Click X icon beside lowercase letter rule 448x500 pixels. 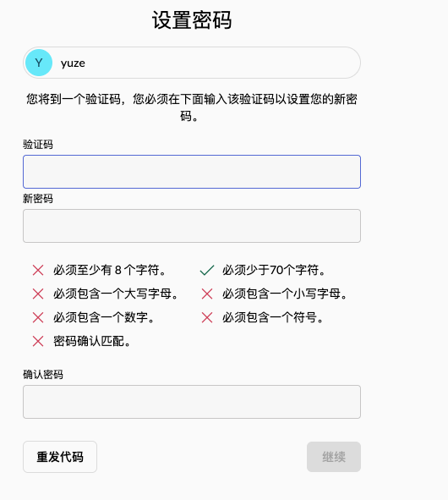point(207,294)
